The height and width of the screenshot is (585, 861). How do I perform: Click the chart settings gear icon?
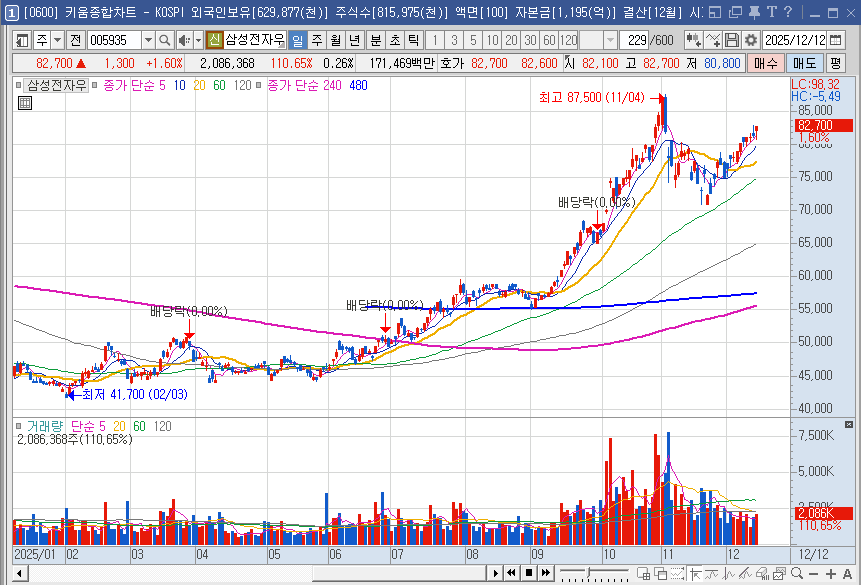(751, 40)
